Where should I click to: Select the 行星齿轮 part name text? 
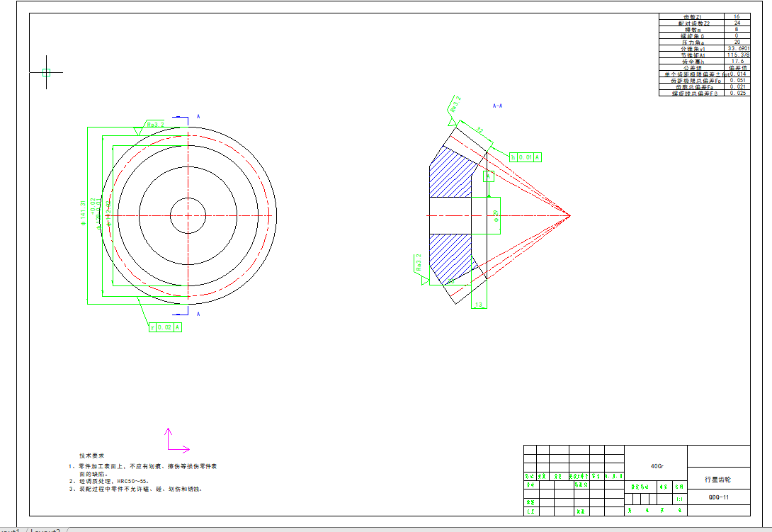coord(717,480)
